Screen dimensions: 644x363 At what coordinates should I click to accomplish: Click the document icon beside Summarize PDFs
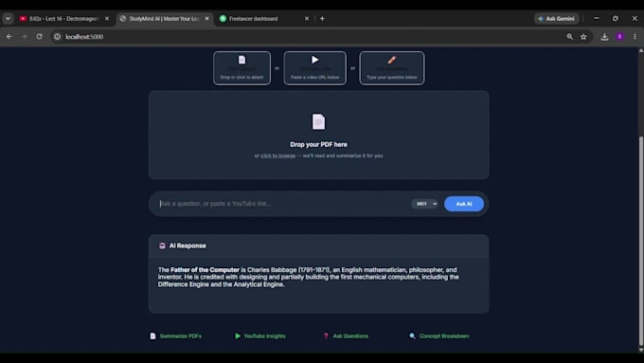tap(152, 336)
